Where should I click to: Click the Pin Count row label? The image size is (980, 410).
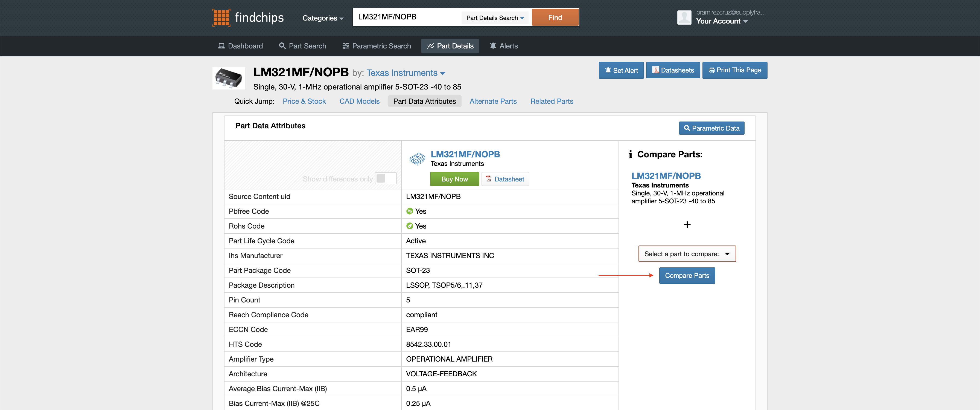(244, 300)
